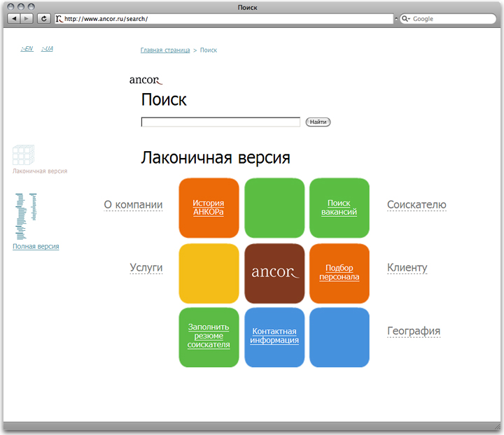Open the История АНКОРа orange tile
The width and height of the screenshot is (504, 435).
[209, 208]
